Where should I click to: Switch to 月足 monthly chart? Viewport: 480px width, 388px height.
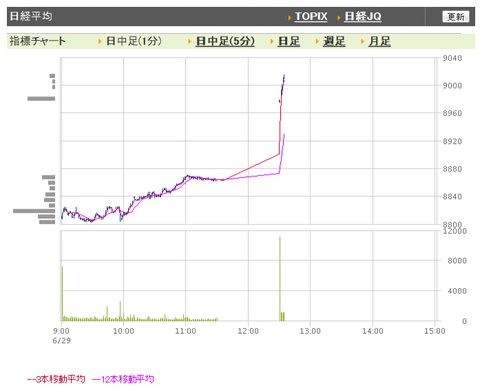pyautogui.click(x=379, y=41)
